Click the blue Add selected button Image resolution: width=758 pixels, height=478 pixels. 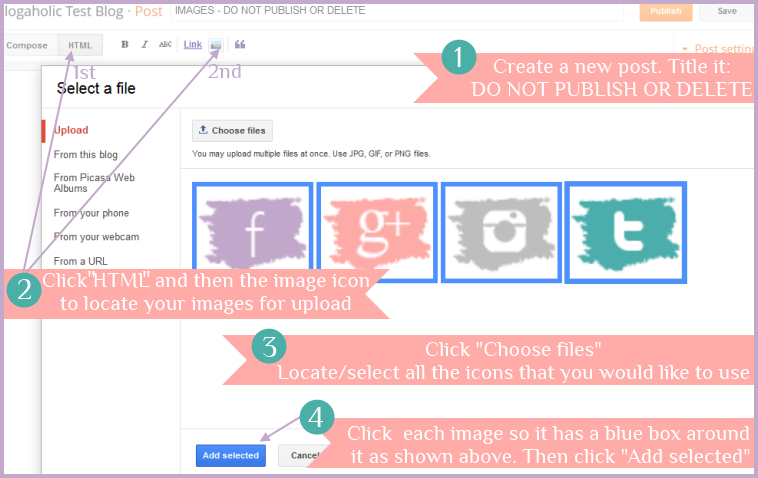[231, 455]
